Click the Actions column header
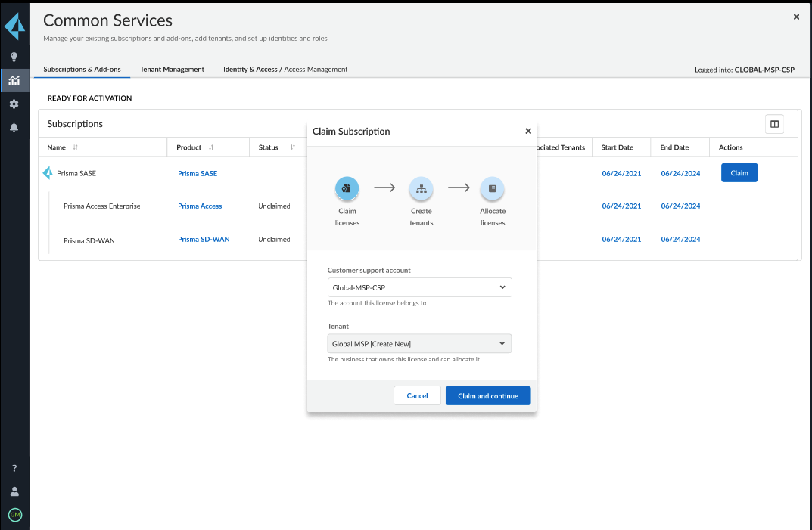Viewport: 812px width, 530px height. 731,147
